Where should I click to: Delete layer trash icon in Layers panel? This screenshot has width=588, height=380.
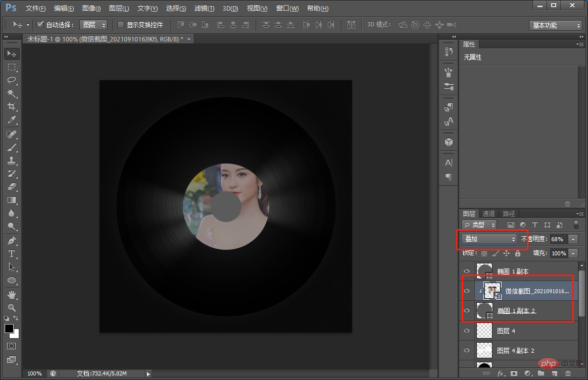[568, 373]
